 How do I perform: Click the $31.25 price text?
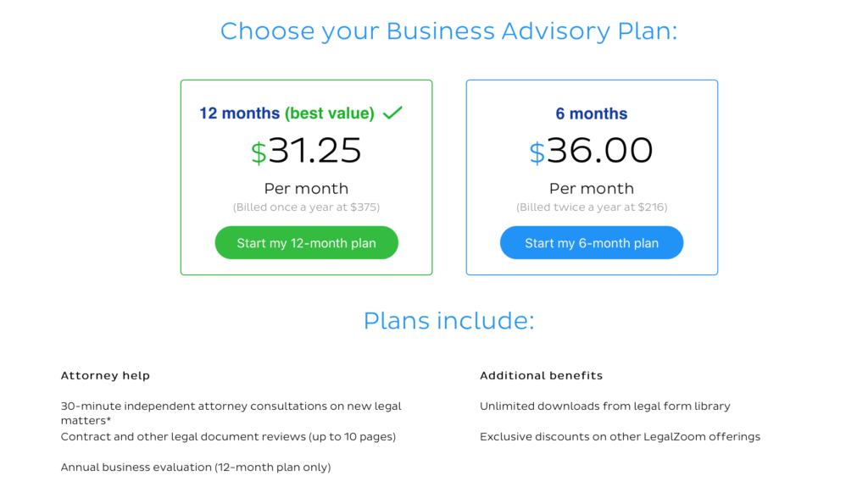tap(306, 151)
